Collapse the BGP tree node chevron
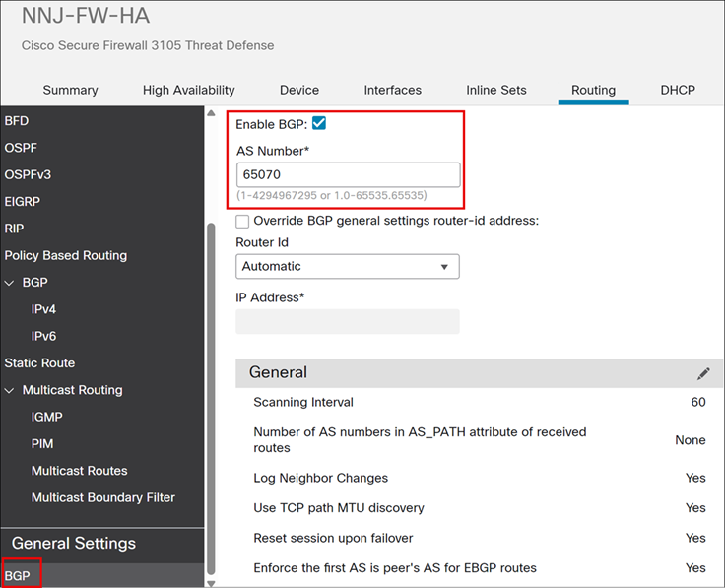The height and width of the screenshot is (588, 725). pos(10,283)
